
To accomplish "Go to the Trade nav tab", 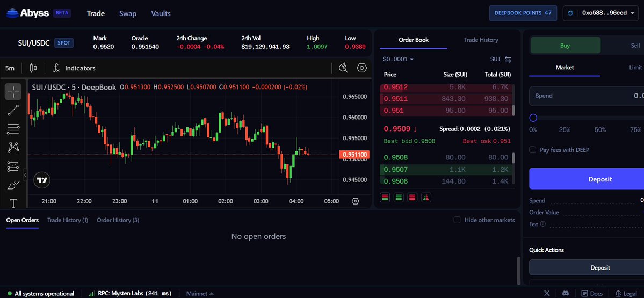I will pos(96,13).
